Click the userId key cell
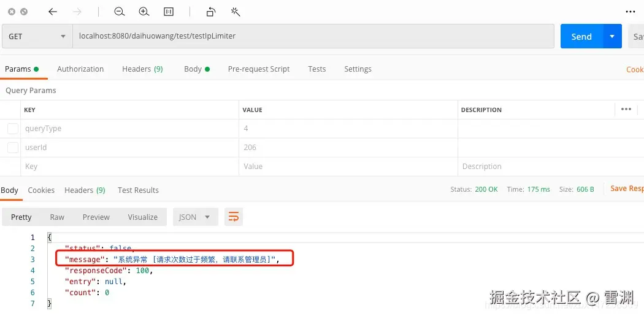Image resolution: width=644 pixels, height=316 pixels. click(x=129, y=148)
